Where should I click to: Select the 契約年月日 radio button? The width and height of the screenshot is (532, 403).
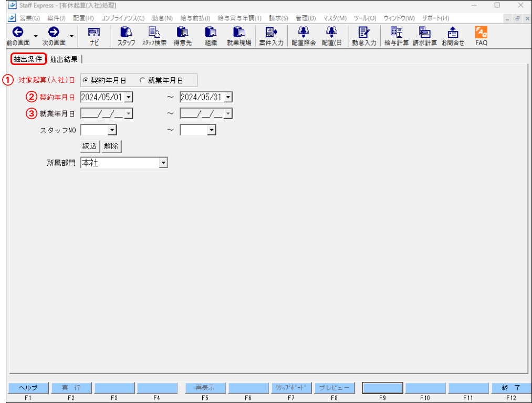click(x=86, y=80)
